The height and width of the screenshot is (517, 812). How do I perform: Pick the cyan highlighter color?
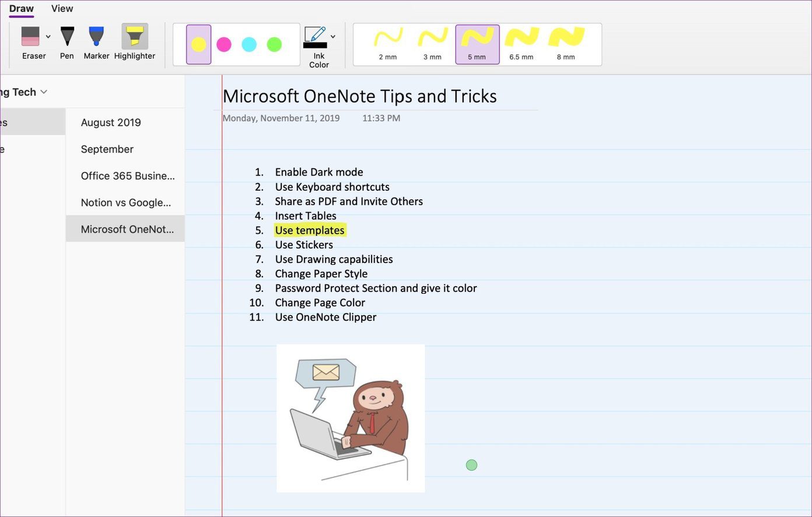(249, 44)
